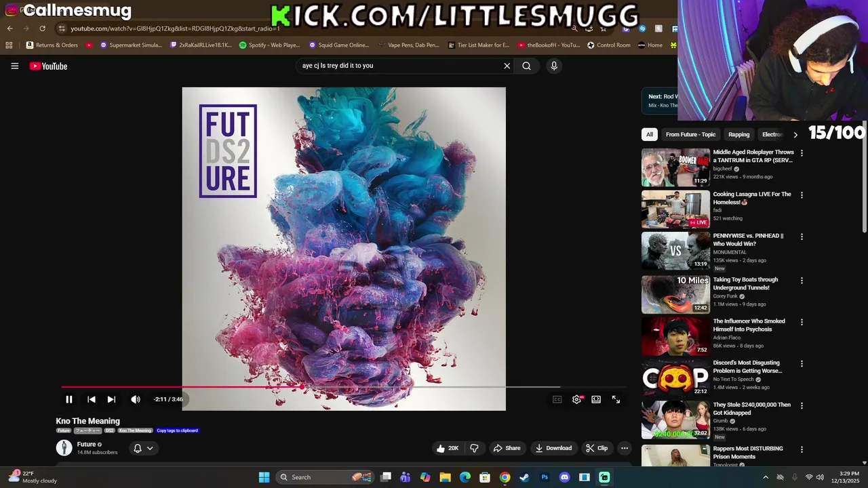Viewport: 868px width, 488px height.
Task: Open Microsoft Edge from taskbar
Action: pos(465,477)
